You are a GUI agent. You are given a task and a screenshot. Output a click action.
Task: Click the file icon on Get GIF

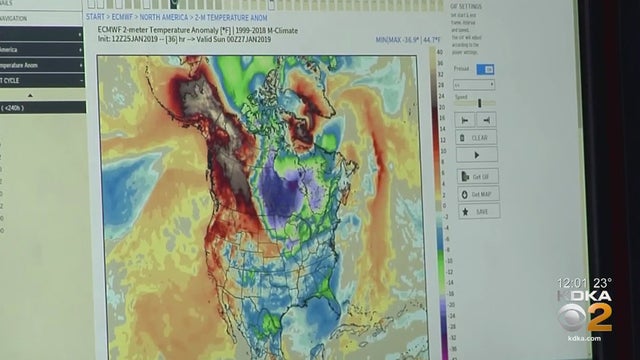465,176
